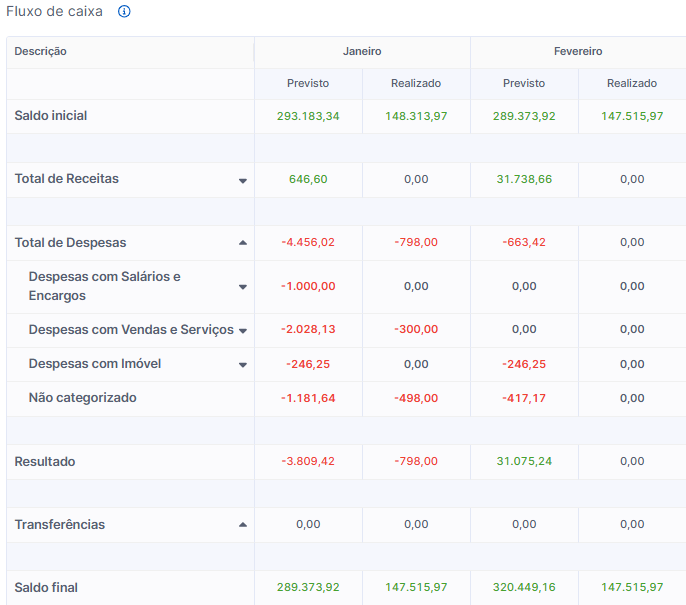Click Total de Despesas value -4.456,02
This screenshot has width=686, height=605.
point(308,242)
